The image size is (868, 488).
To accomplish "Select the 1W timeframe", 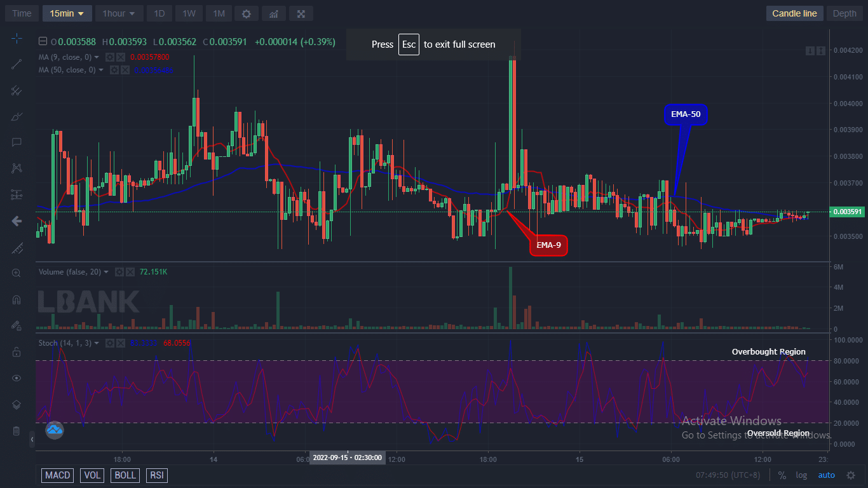I will click(189, 13).
